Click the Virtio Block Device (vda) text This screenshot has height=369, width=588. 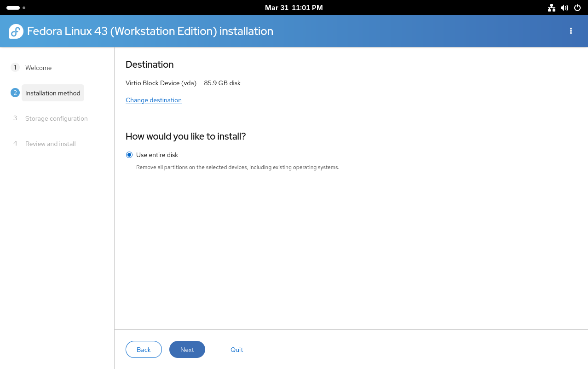click(161, 83)
